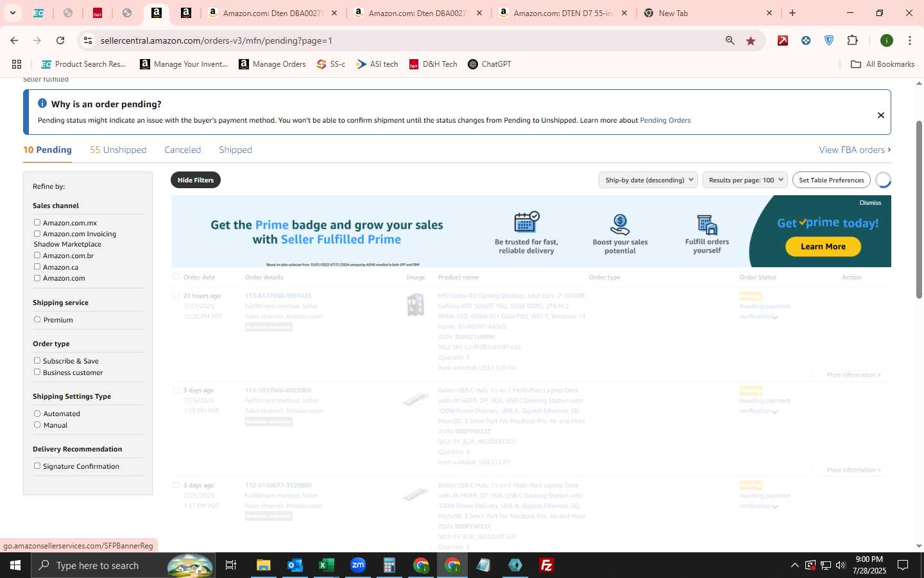This screenshot has width=924, height=578.
Task: Switch to the Pending orders tab
Action: pyautogui.click(x=47, y=150)
